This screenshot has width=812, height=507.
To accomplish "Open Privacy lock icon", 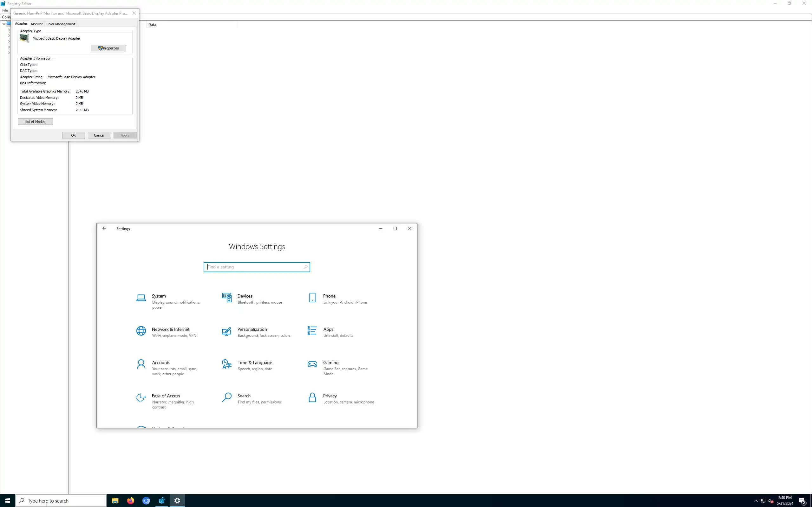I will pos(312,397).
